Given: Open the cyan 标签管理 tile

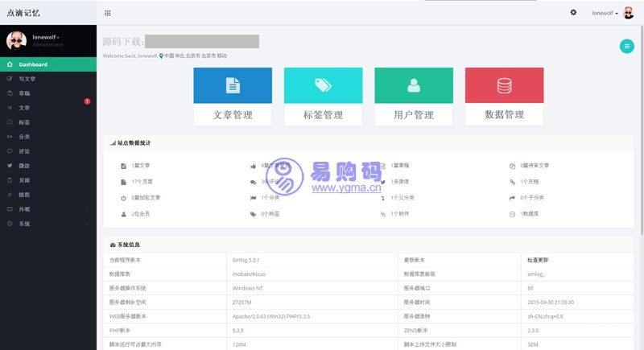Looking at the screenshot, I should click(x=323, y=97).
